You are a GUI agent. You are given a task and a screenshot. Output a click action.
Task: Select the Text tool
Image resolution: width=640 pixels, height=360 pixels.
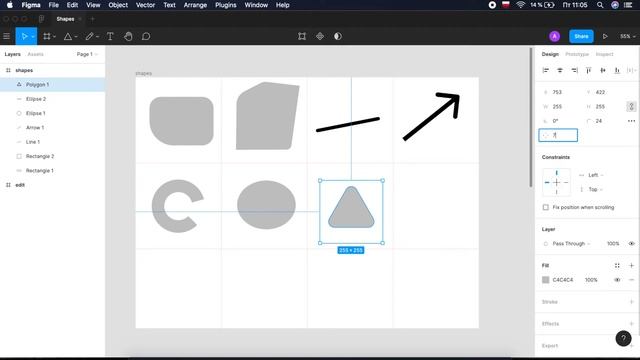tap(110, 36)
